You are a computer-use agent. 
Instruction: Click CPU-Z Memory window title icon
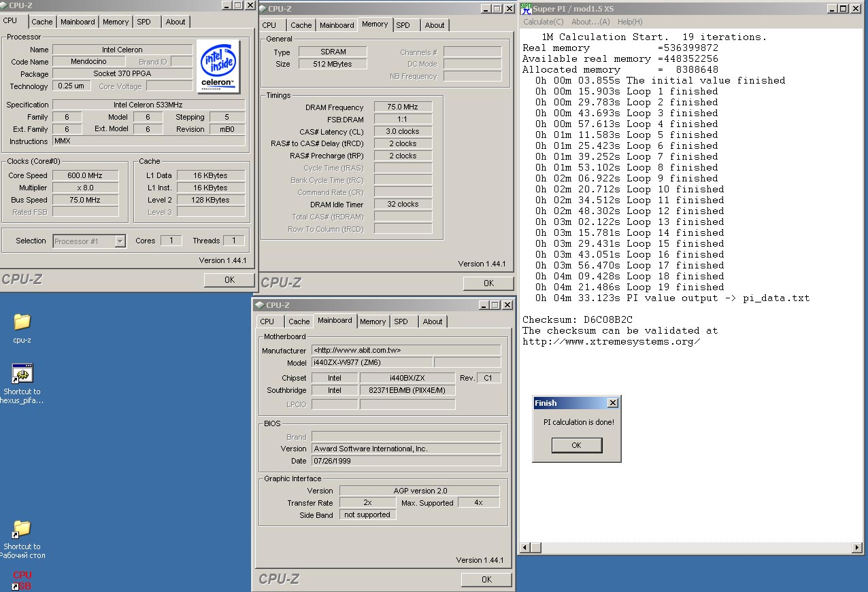[262, 9]
